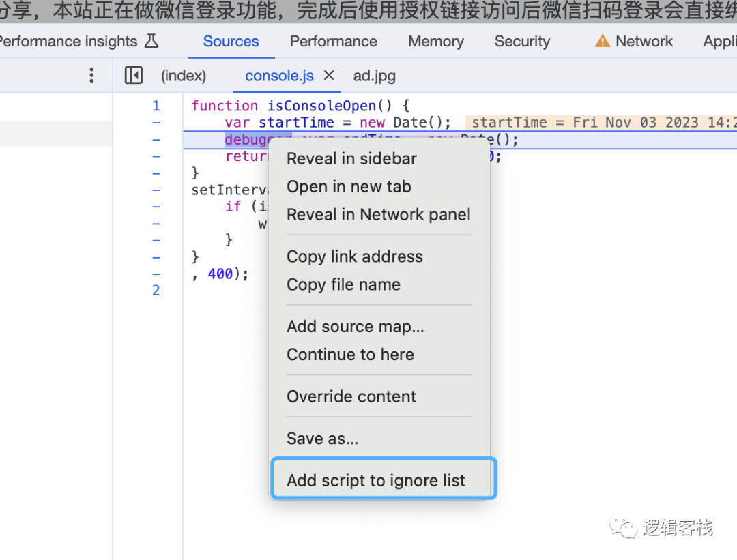Open the Performance panel tab
Screen dimensions: 737x560
click(x=333, y=42)
